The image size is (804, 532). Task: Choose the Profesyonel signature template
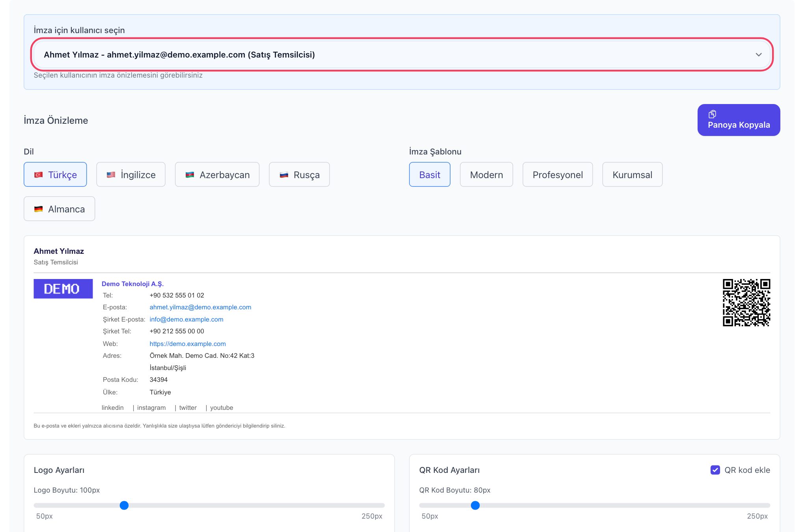tap(558, 175)
